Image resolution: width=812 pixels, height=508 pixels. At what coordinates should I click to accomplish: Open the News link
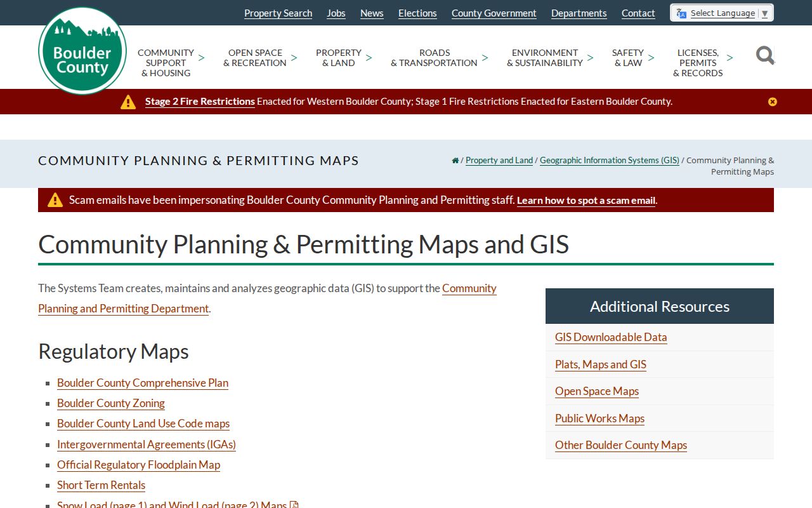(372, 13)
